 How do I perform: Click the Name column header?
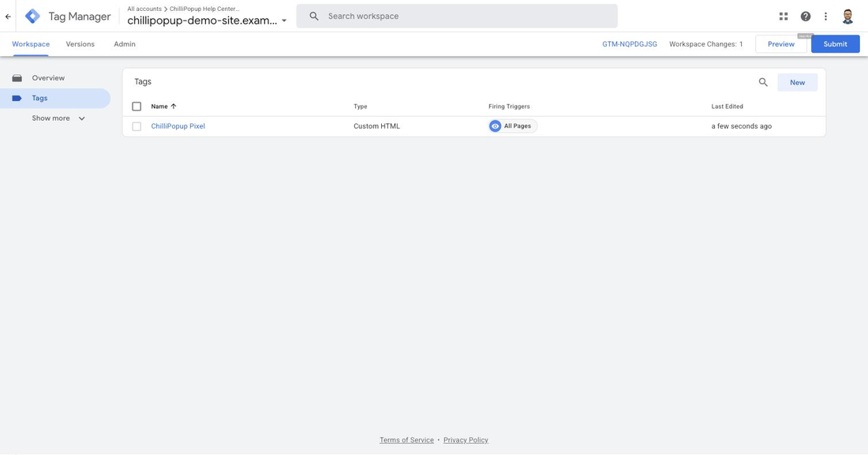coord(159,106)
